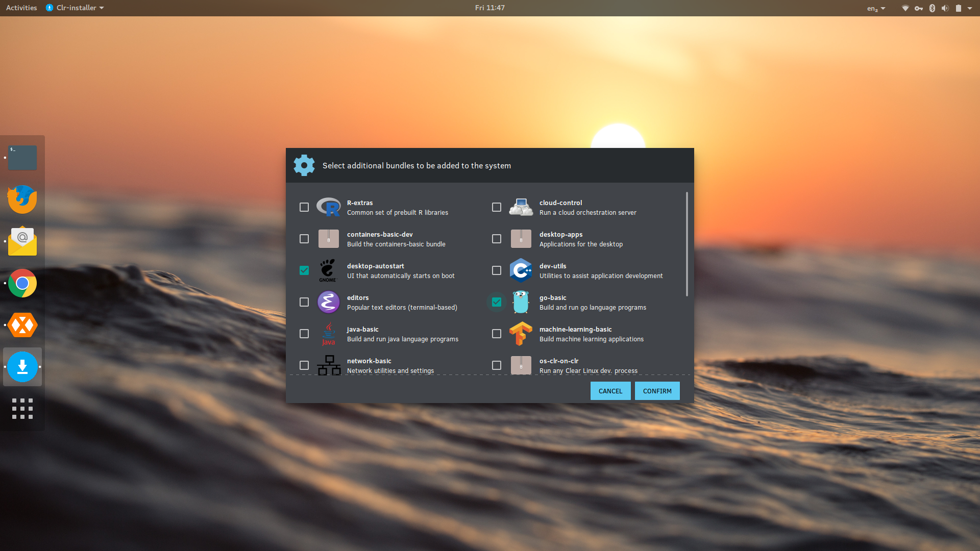Click the 'Popular text editors (terminal-based)' text

402,308
